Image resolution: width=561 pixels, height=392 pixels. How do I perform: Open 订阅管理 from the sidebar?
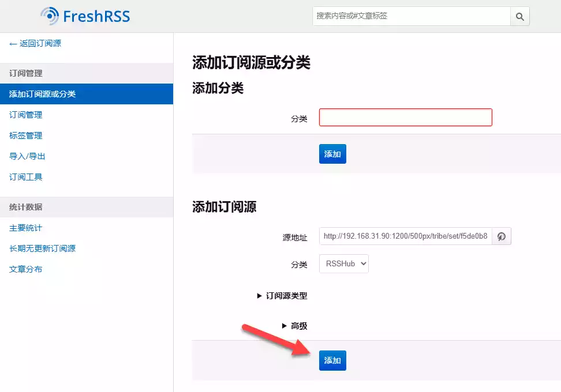pos(25,115)
